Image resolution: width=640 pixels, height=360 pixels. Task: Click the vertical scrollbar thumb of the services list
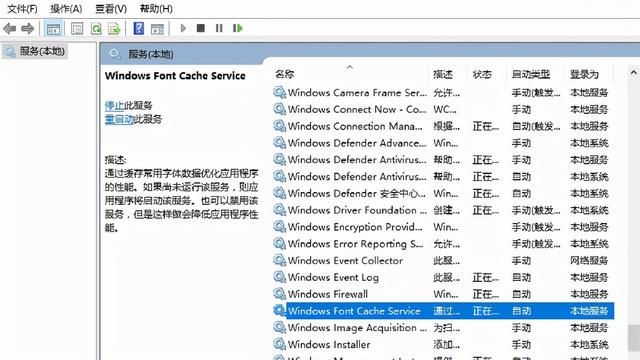tap(634, 338)
